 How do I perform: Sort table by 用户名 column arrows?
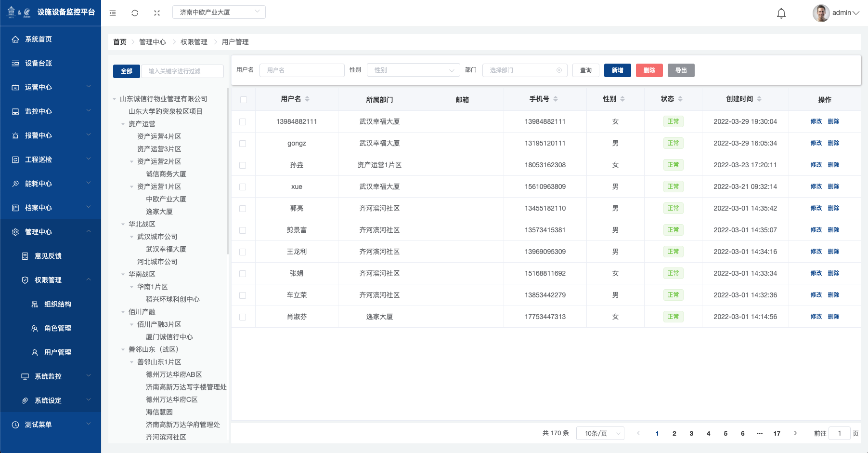click(x=307, y=99)
